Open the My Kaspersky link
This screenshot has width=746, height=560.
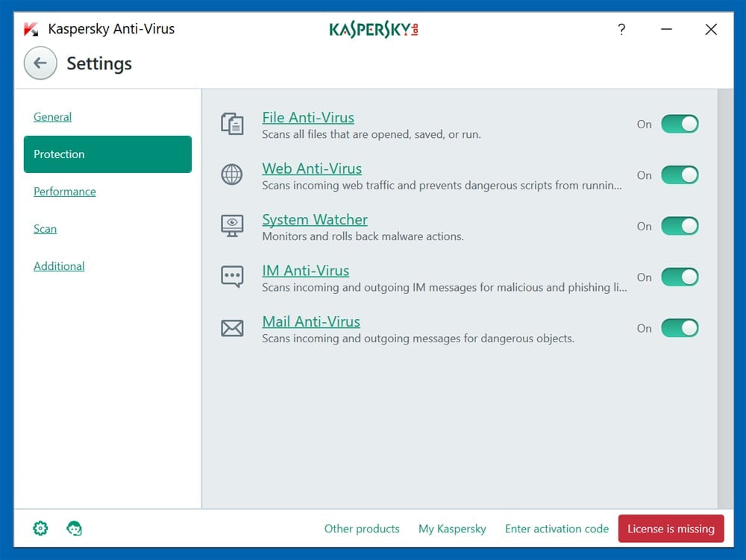pyautogui.click(x=452, y=529)
